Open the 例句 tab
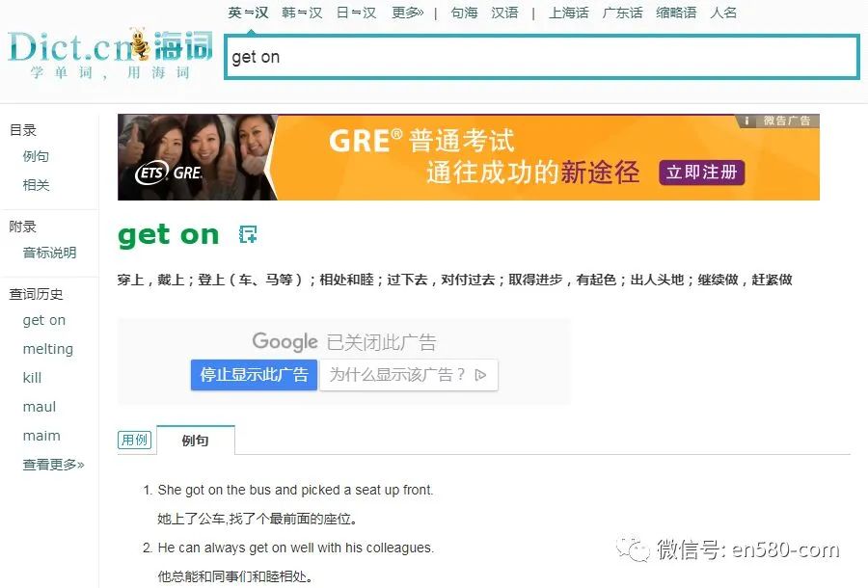The height and width of the screenshot is (588, 868). [196, 441]
